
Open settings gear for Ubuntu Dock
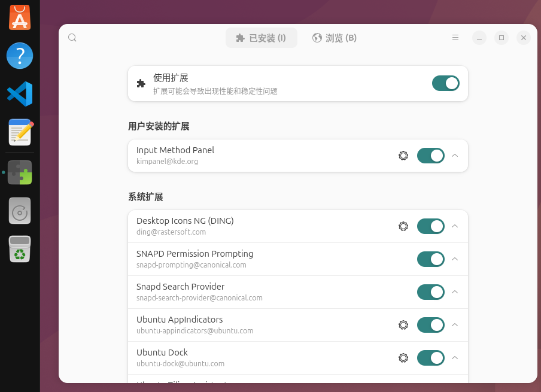[403, 358]
